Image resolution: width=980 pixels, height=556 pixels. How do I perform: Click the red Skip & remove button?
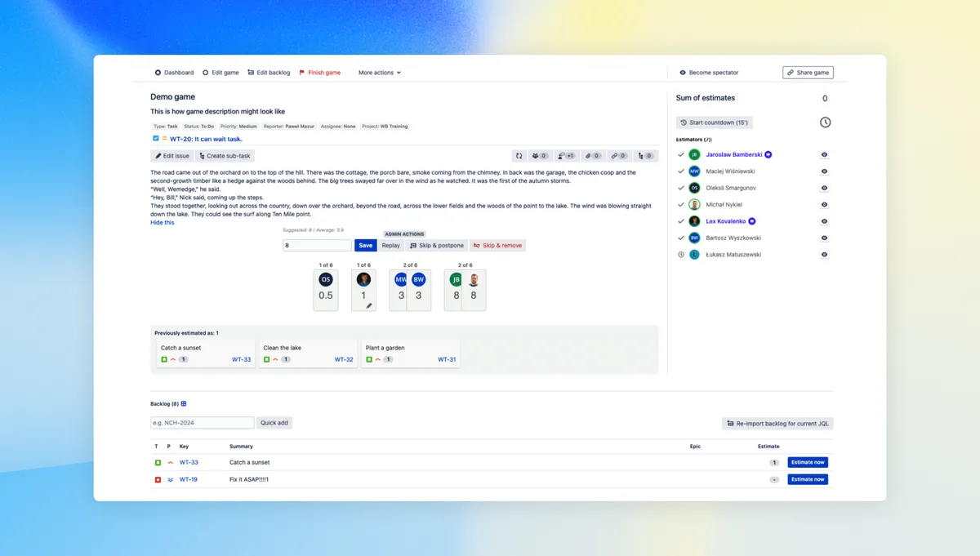[x=497, y=246]
